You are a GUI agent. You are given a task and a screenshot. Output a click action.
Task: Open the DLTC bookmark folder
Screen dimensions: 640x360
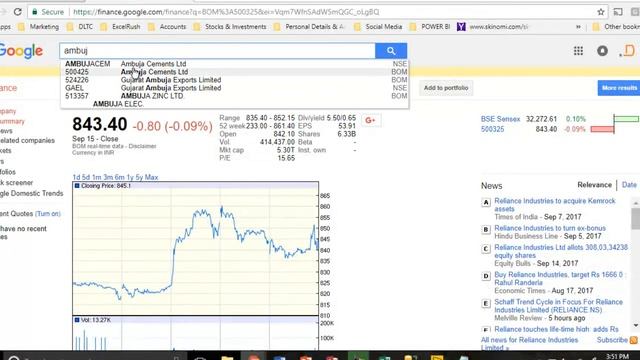80,27
